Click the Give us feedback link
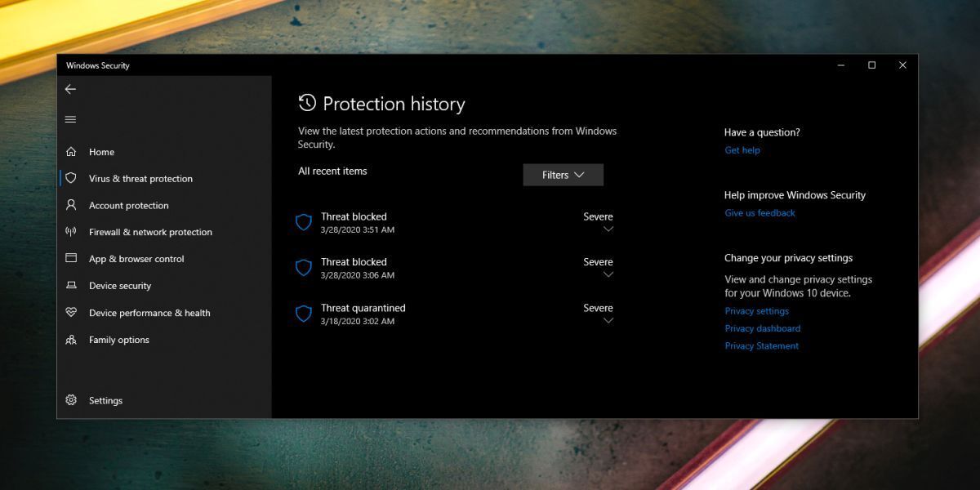 coord(759,213)
